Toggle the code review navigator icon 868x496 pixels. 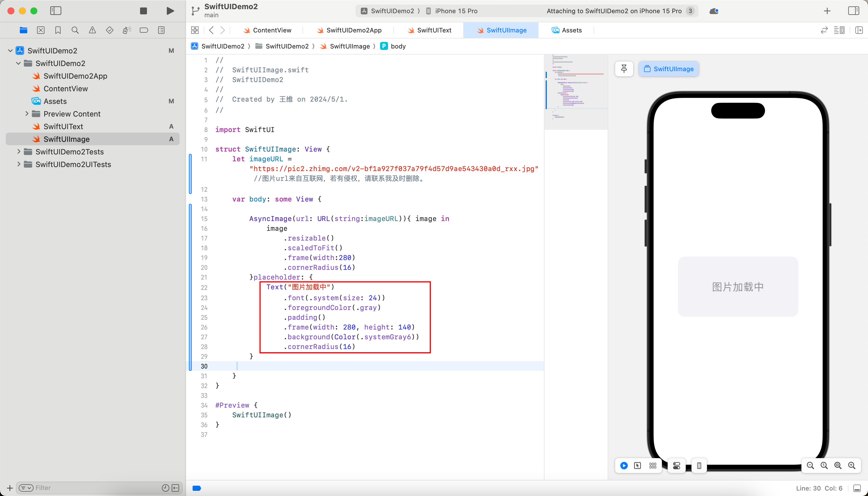40,30
